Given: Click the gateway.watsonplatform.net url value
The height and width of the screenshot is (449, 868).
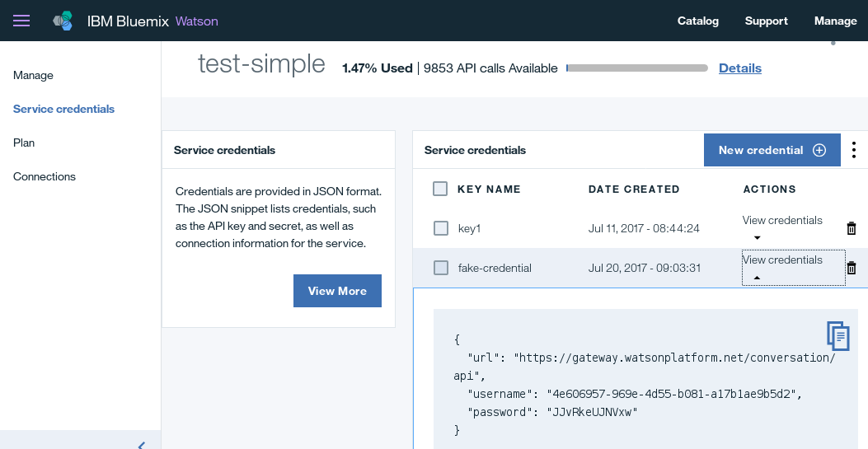Looking at the screenshot, I should click(x=645, y=367).
